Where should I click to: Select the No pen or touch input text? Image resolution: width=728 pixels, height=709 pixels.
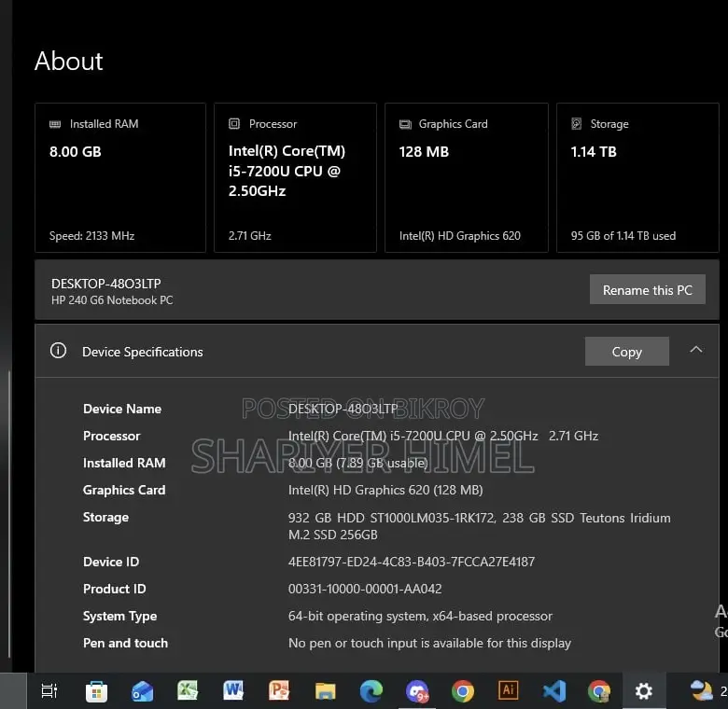(429, 643)
